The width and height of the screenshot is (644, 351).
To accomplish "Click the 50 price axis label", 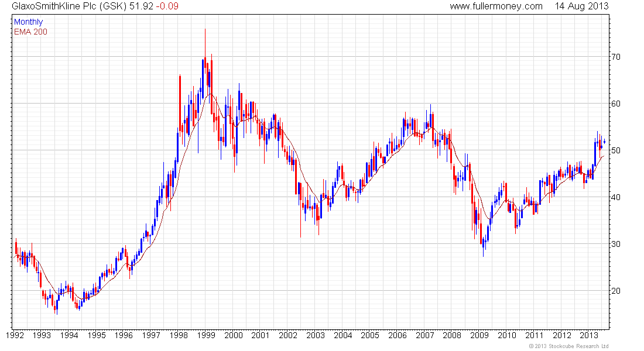I will tap(616, 151).
